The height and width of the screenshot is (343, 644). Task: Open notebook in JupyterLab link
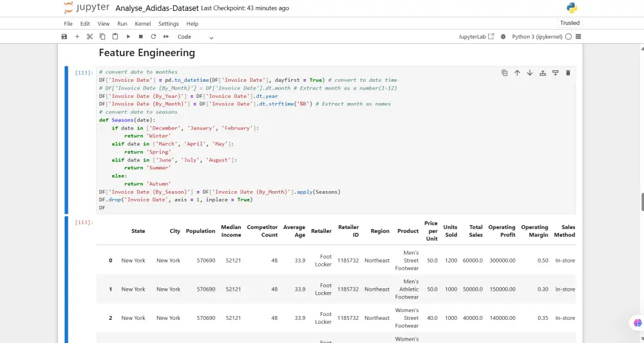coord(477,37)
